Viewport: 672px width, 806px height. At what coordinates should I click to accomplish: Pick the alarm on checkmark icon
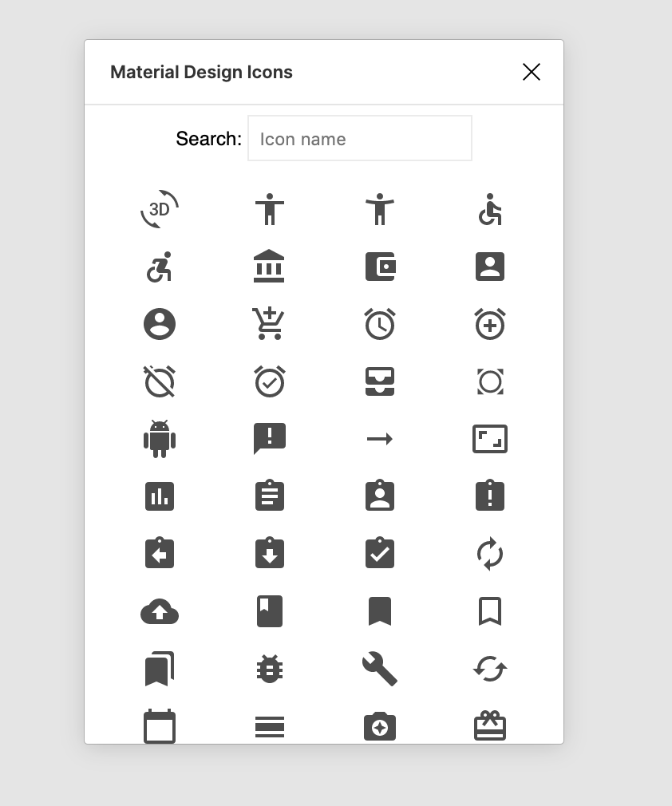[270, 381]
